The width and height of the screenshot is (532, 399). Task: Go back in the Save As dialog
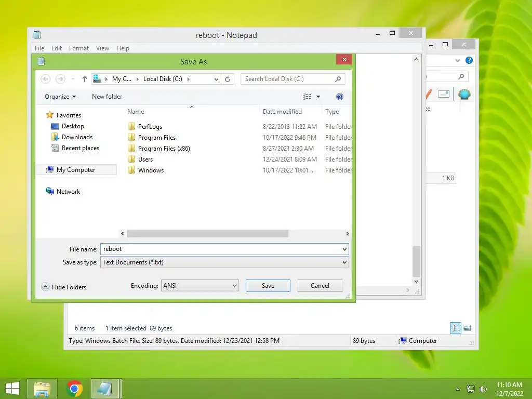point(46,79)
